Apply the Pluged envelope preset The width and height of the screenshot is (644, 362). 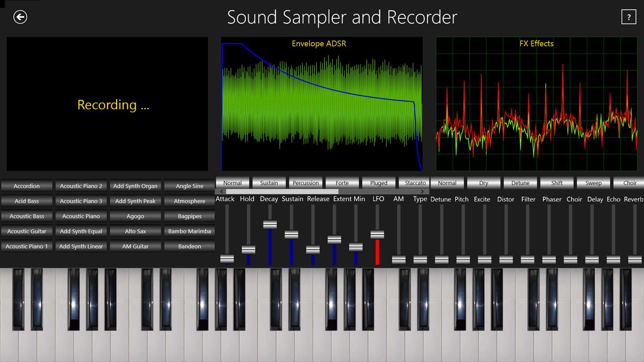379,183
